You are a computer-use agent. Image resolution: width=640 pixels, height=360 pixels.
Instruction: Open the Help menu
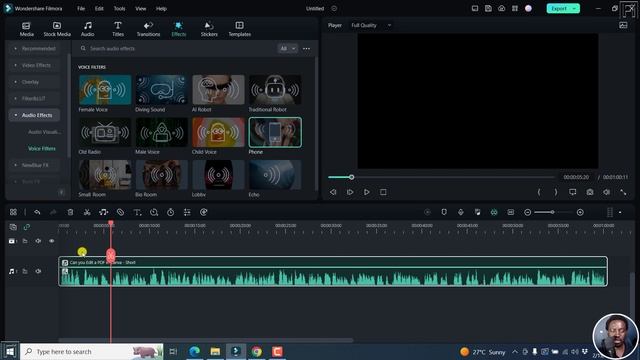click(x=161, y=9)
